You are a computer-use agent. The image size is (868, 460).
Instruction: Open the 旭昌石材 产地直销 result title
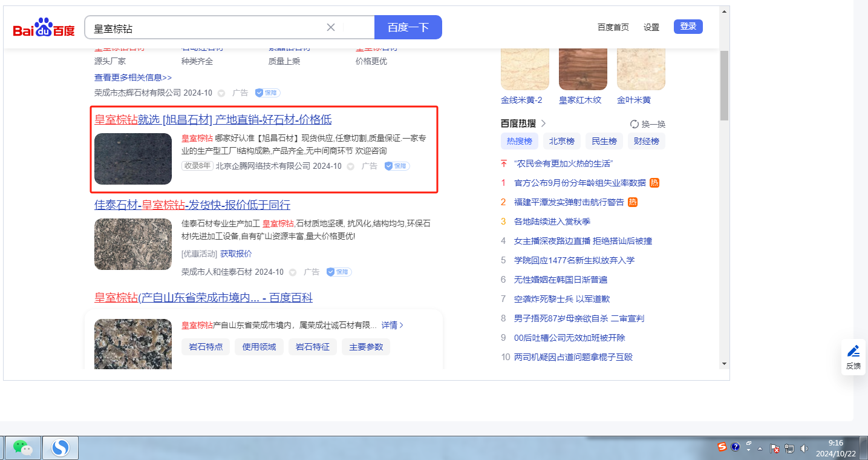pyautogui.click(x=213, y=120)
